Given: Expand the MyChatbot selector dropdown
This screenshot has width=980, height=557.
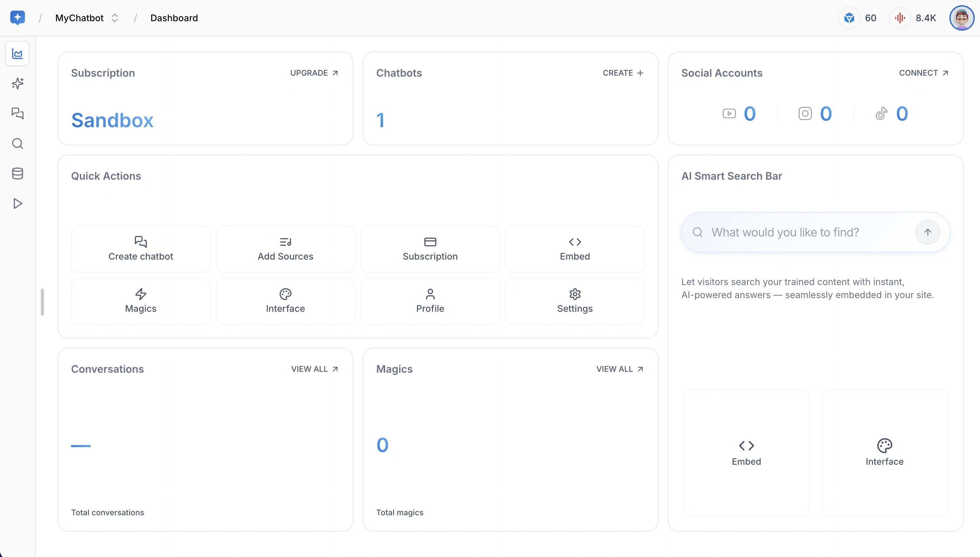Looking at the screenshot, I should click(x=115, y=18).
